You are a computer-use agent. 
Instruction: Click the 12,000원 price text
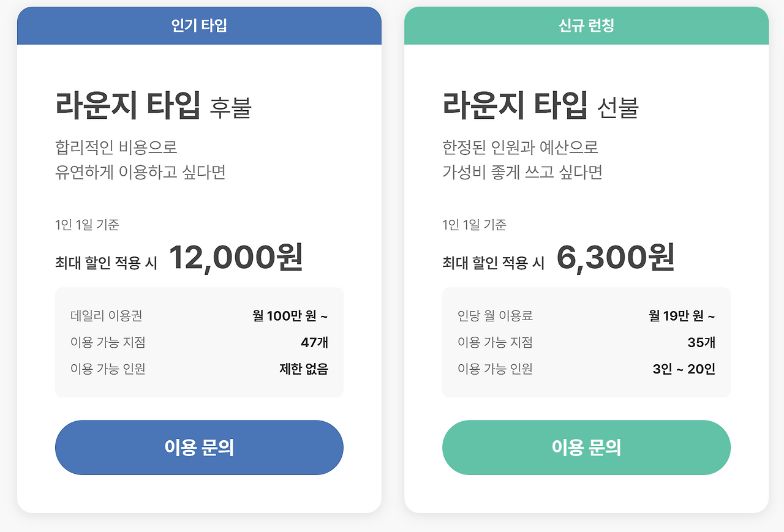point(235,257)
